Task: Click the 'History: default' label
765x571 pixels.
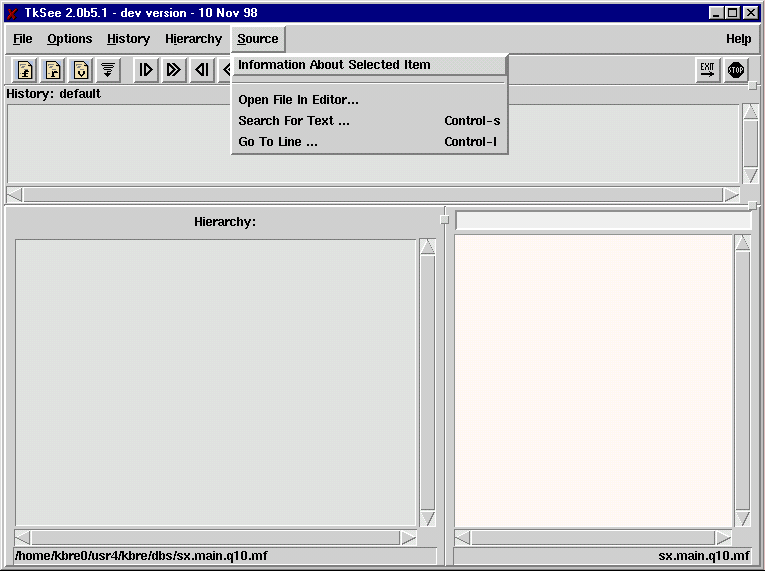Action: (54, 94)
